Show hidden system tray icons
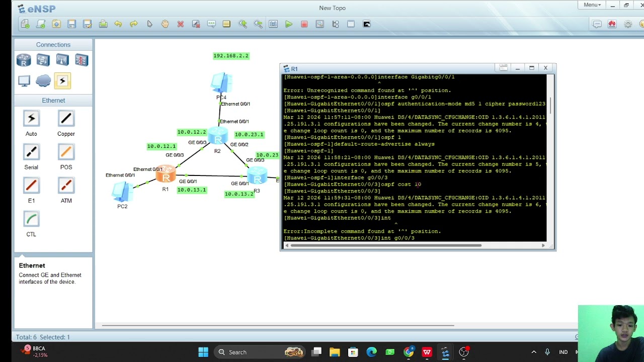Image resolution: width=644 pixels, height=362 pixels. click(534, 352)
